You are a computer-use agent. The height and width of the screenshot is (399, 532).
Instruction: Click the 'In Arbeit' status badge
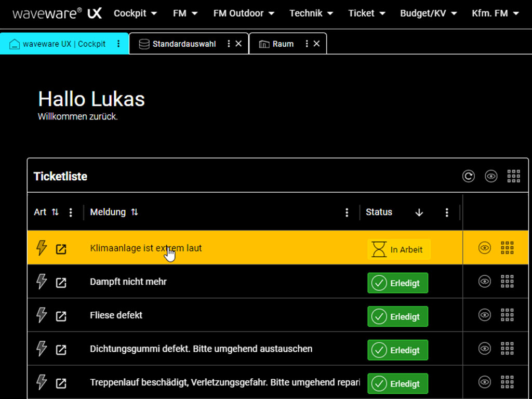(399, 250)
